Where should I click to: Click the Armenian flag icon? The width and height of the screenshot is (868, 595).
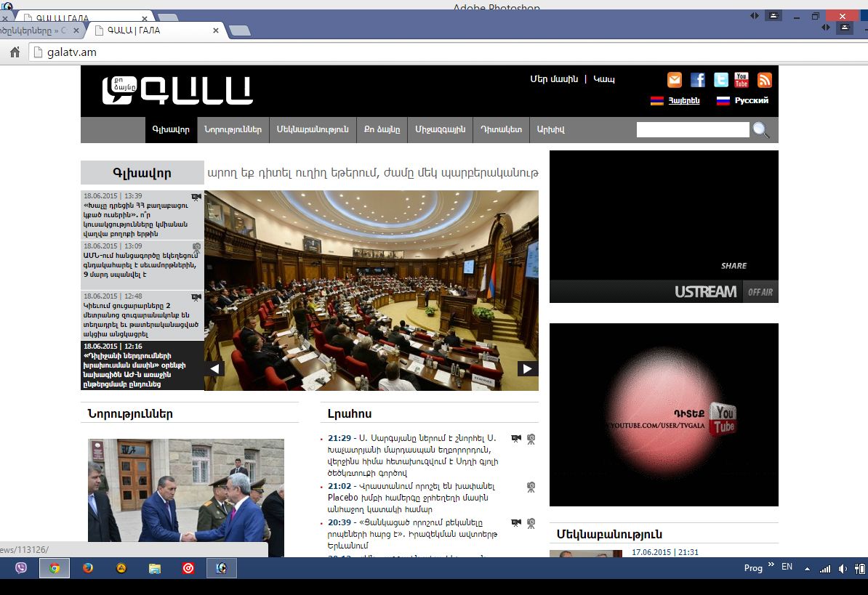656,101
